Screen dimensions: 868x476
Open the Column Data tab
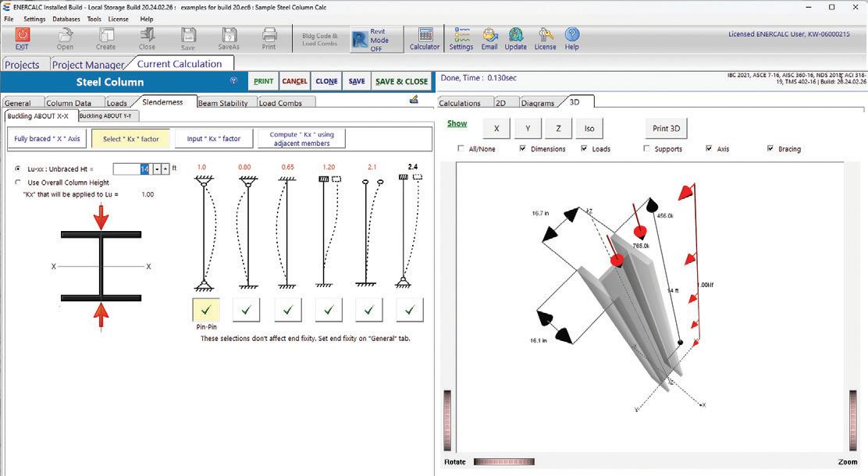click(69, 103)
